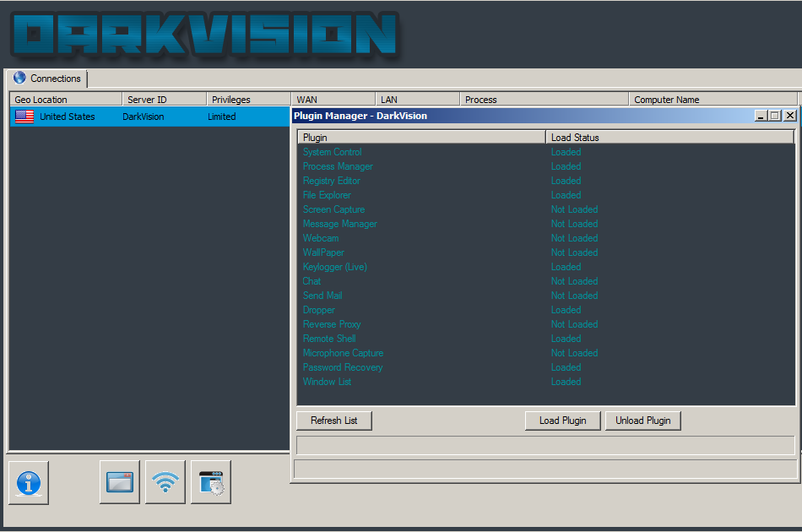Click the Computer Name column header
This screenshot has height=532, width=802.
[x=713, y=100]
